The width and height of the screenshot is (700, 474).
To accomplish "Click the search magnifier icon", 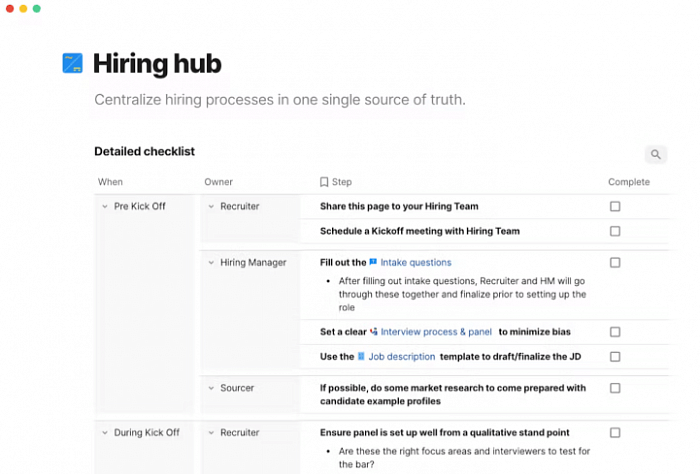I will (x=655, y=154).
